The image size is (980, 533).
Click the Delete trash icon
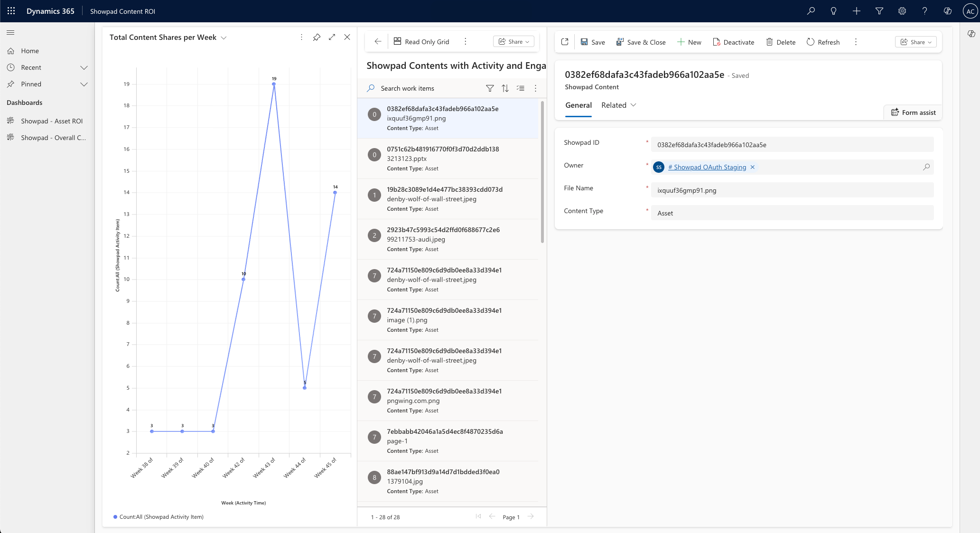coord(769,42)
